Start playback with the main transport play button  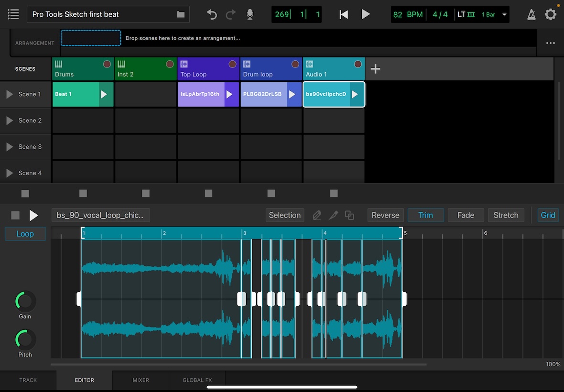point(366,14)
